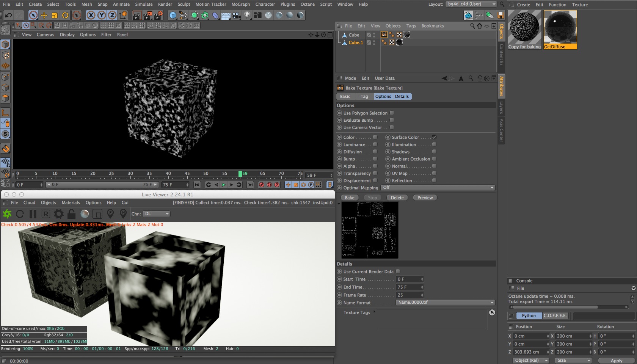Click the Preview button

pos(425,198)
